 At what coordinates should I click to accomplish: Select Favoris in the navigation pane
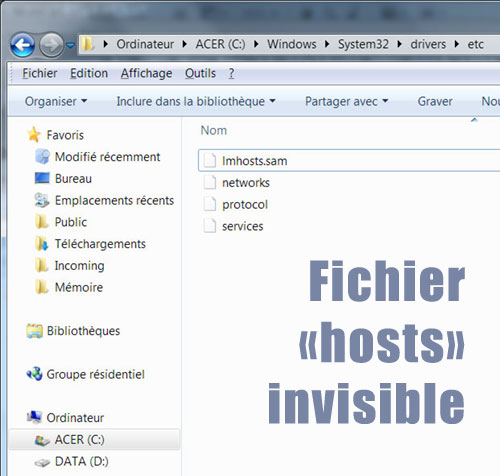[x=65, y=135]
